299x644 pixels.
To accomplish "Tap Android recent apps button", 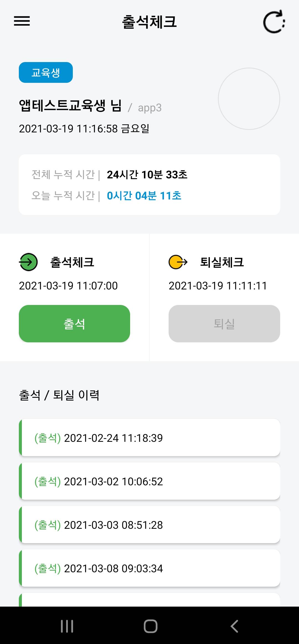I will pos(67,626).
